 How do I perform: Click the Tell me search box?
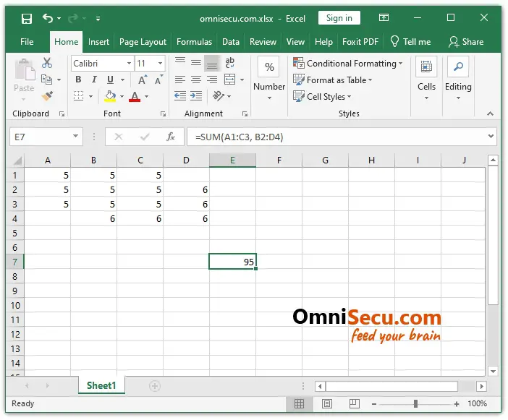pyautogui.click(x=410, y=42)
